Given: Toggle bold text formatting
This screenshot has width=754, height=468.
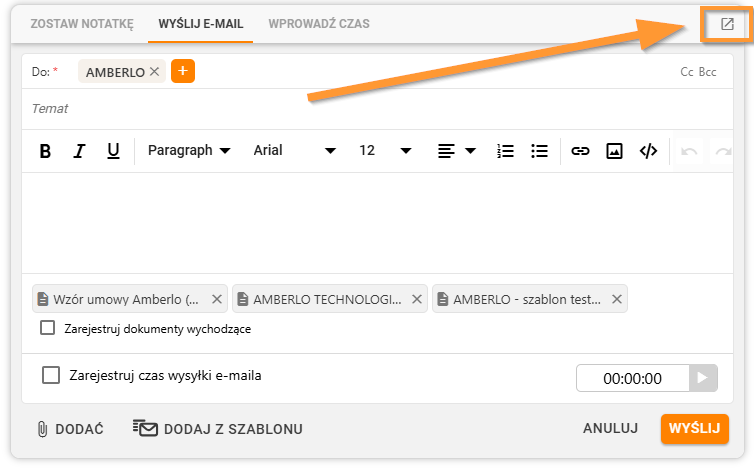Looking at the screenshot, I should tap(45, 151).
